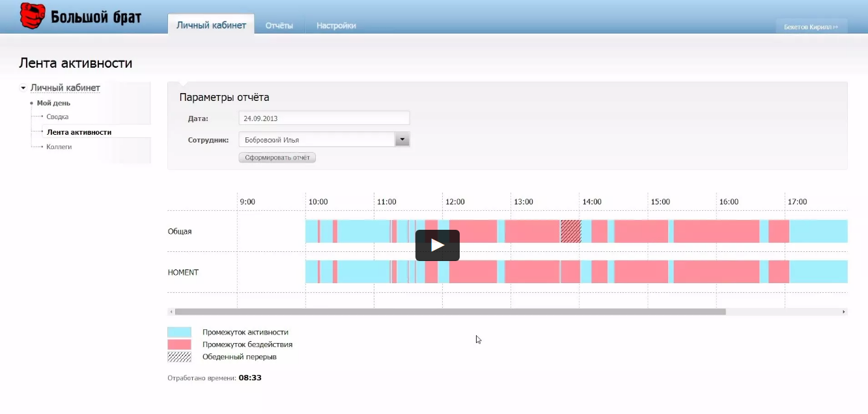Click the horizontal timeline scrollbar thumb
The height and width of the screenshot is (414, 868).
click(x=450, y=312)
